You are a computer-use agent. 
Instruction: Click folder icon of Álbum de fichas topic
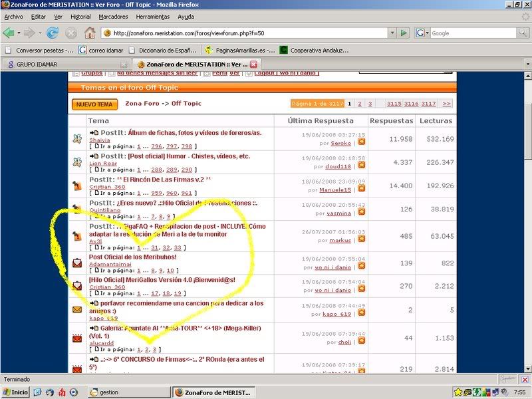tap(77, 139)
